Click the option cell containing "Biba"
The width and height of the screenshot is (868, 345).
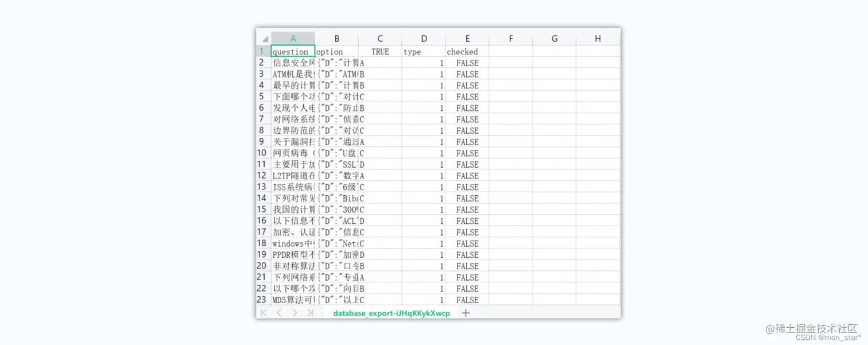337,198
